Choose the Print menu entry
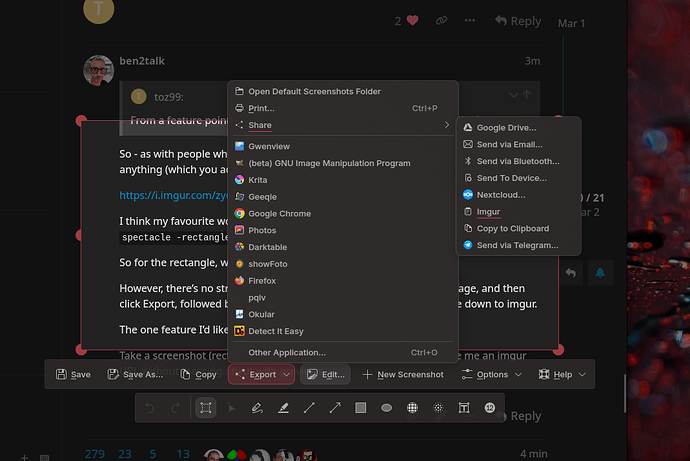This screenshot has width=690, height=461. [x=343, y=108]
